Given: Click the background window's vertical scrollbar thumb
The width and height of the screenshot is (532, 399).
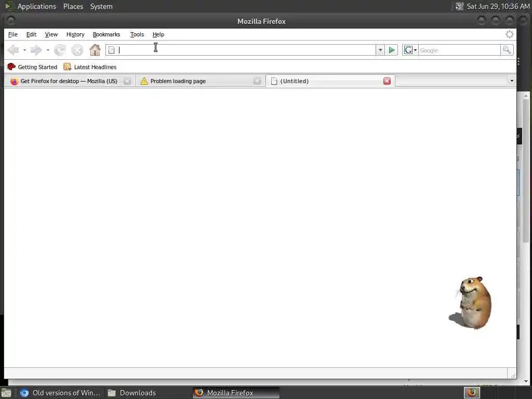Looking at the screenshot, I should tap(526, 170).
